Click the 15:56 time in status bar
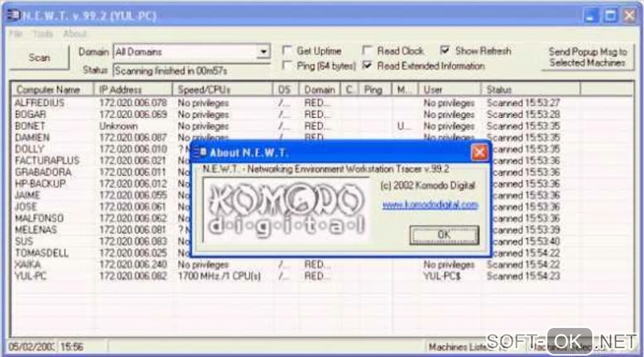 click(72, 347)
